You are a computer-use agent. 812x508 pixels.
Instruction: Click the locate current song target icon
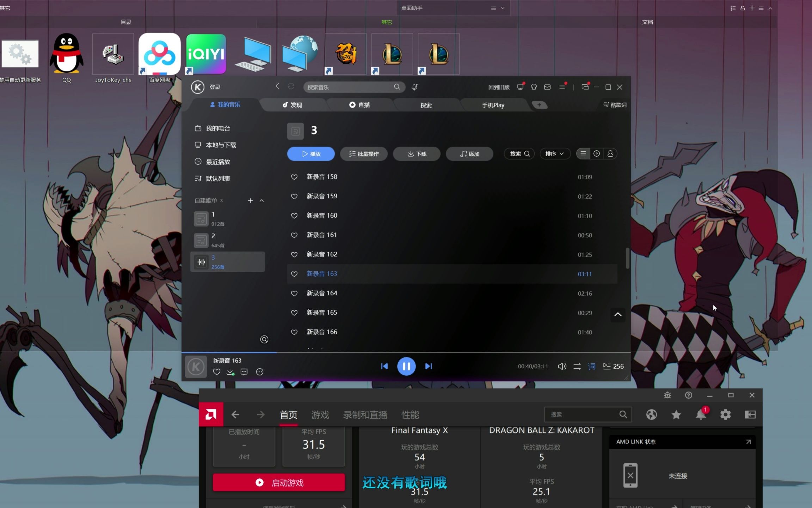[264, 339]
